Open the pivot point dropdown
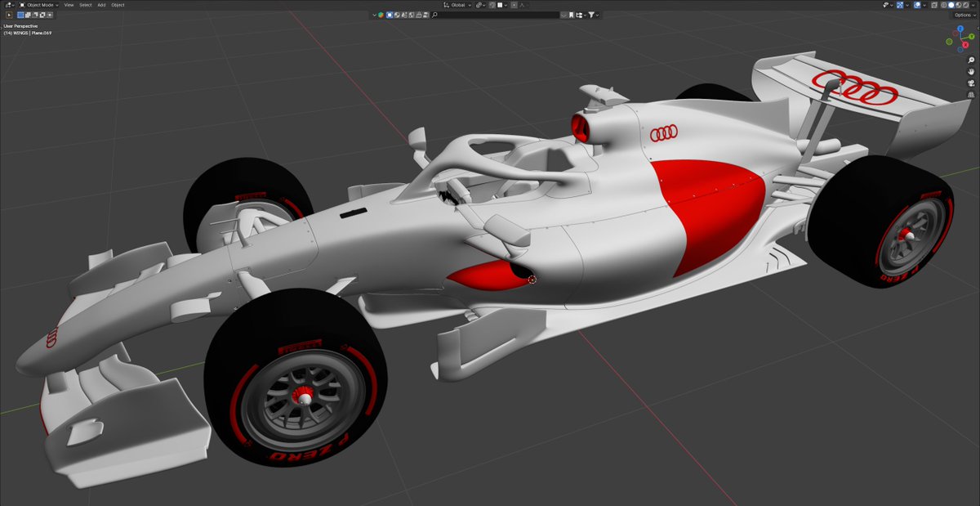This screenshot has height=506, width=980. click(x=481, y=5)
